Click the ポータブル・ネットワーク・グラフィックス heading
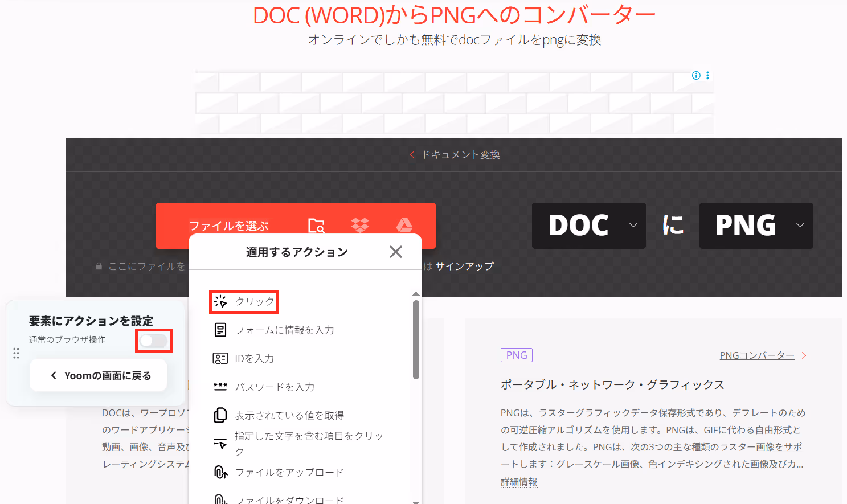Screen dimensions: 847x504 pos(612,384)
